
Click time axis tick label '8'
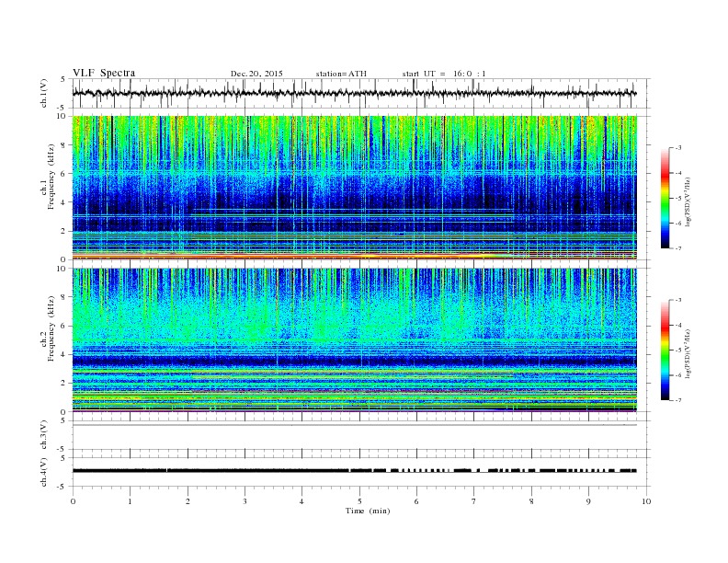531,501
